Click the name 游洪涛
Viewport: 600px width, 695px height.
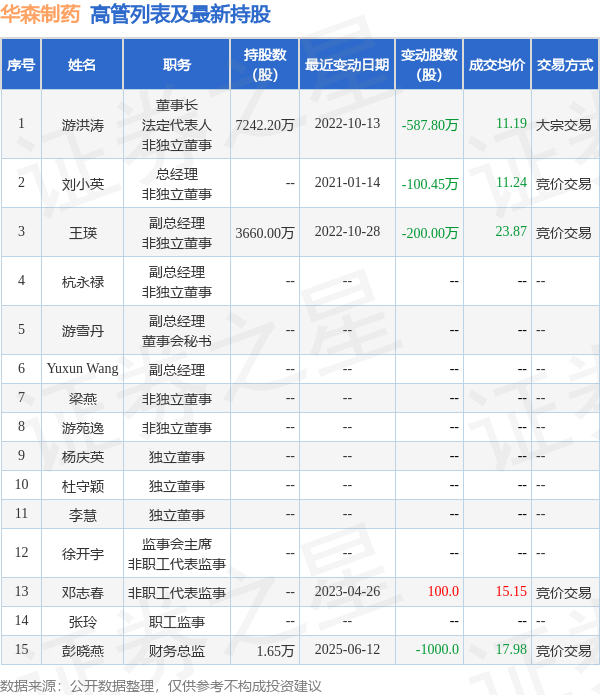point(83,125)
